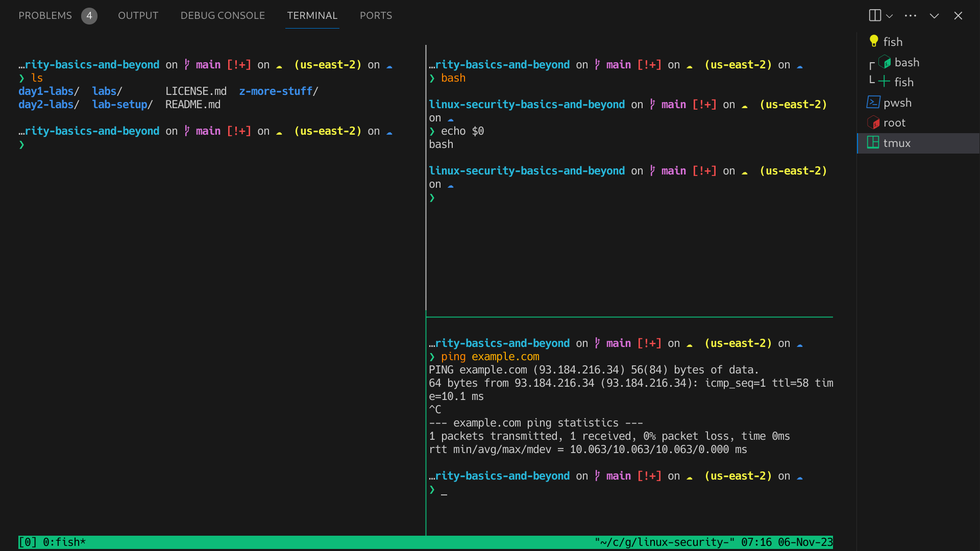Switch to the Output tab
The image size is (980, 551).
tap(138, 16)
